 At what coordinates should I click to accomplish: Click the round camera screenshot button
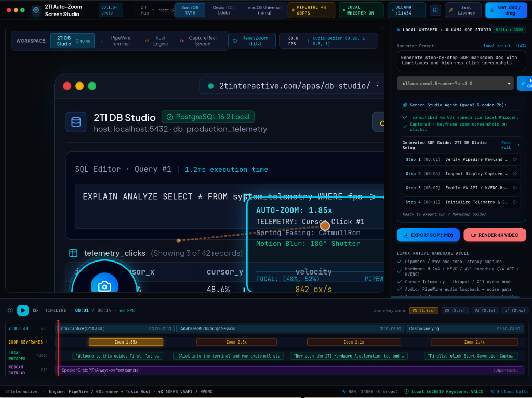(x=104, y=286)
